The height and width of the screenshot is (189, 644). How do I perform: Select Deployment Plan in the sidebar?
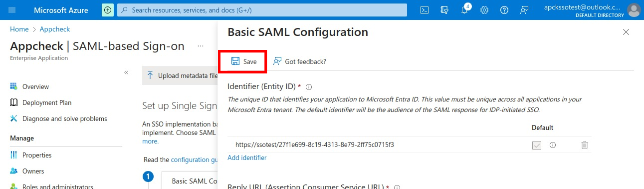click(47, 102)
